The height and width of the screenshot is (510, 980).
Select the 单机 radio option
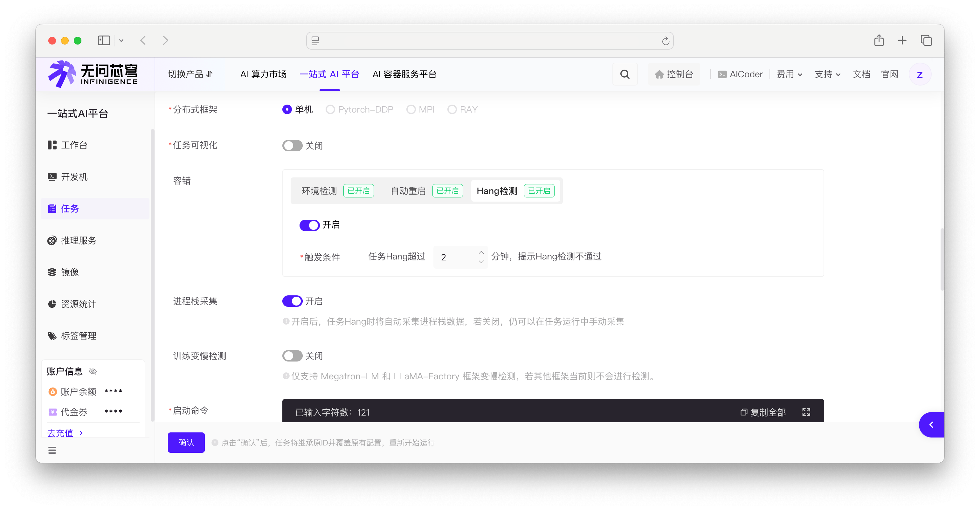click(x=287, y=109)
